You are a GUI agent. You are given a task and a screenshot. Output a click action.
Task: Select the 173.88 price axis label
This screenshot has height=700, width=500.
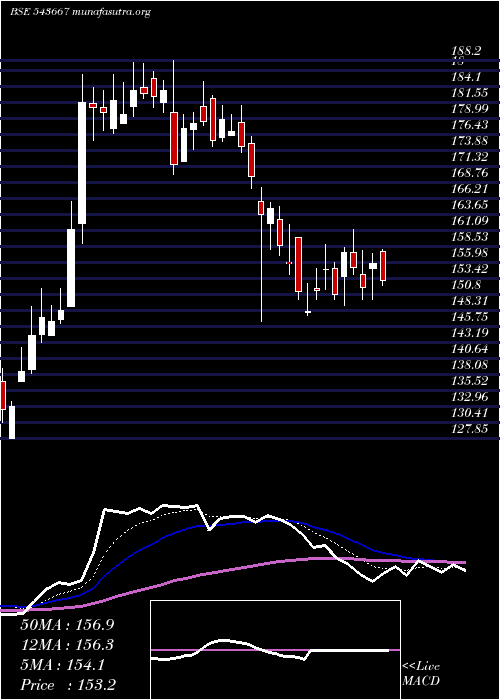click(469, 142)
